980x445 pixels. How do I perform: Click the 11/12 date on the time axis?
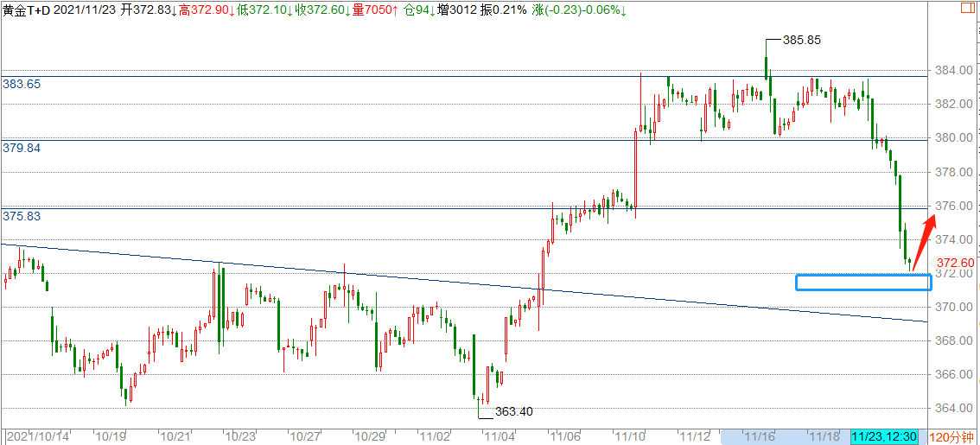(694, 437)
